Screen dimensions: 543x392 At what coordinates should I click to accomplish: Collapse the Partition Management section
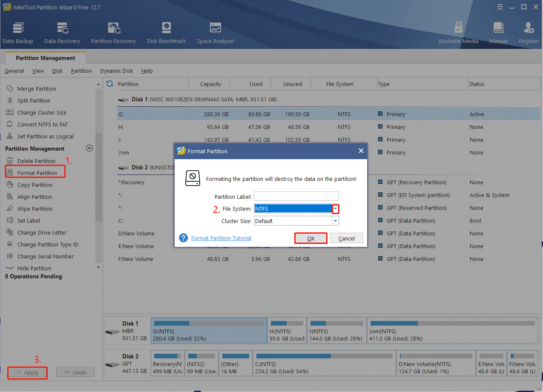(x=89, y=148)
